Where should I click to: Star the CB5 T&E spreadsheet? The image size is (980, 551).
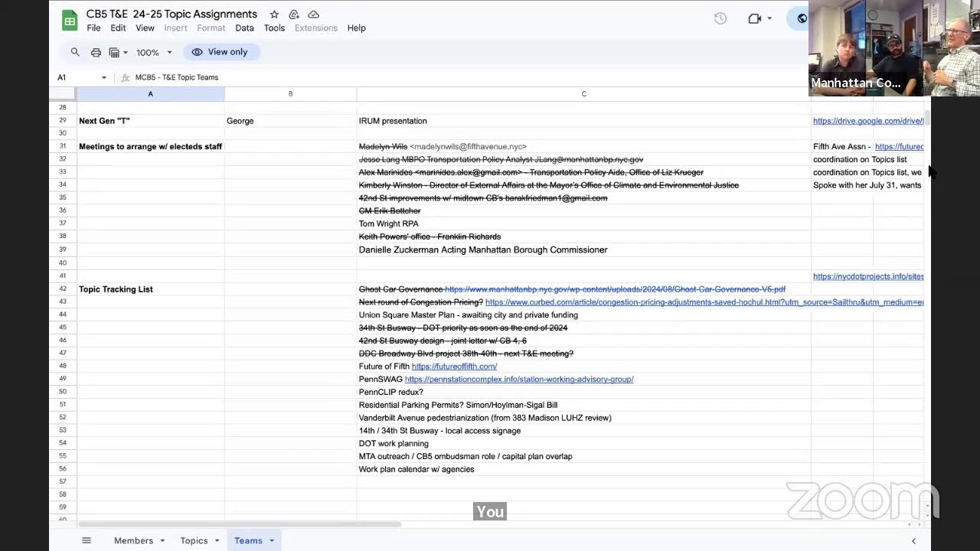coord(274,15)
